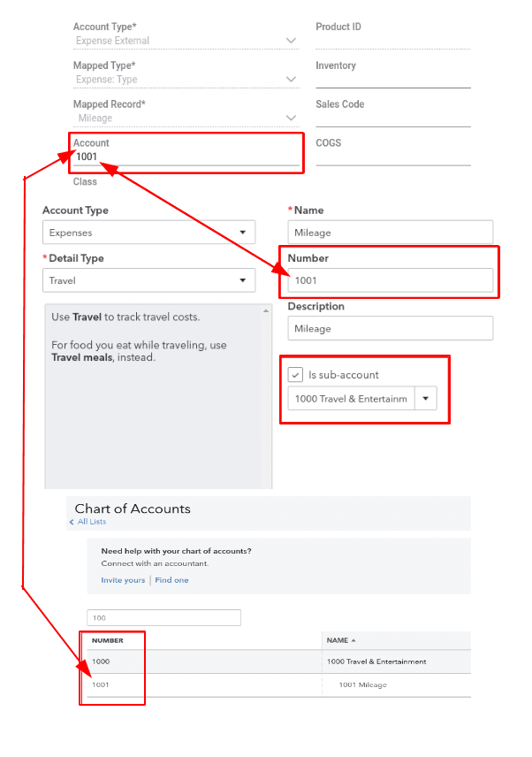Open the Mapped Type dropdown
Image resolution: width=532 pixels, height=757 pixels.
(x=292, y=80)
